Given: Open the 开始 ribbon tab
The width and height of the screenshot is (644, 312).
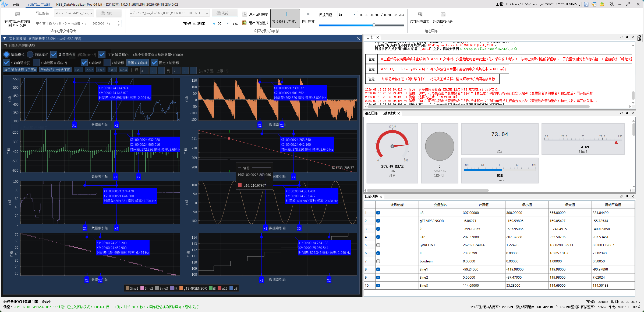Looking at the screenshot, I should [16, 4].
